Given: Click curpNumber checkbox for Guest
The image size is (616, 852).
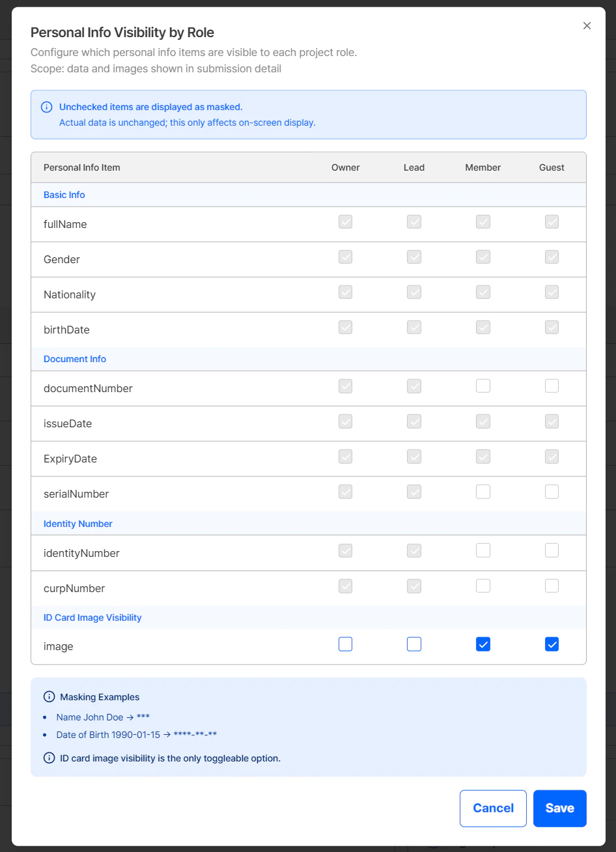Looking at the screenshot, I should tap(552, 586).
